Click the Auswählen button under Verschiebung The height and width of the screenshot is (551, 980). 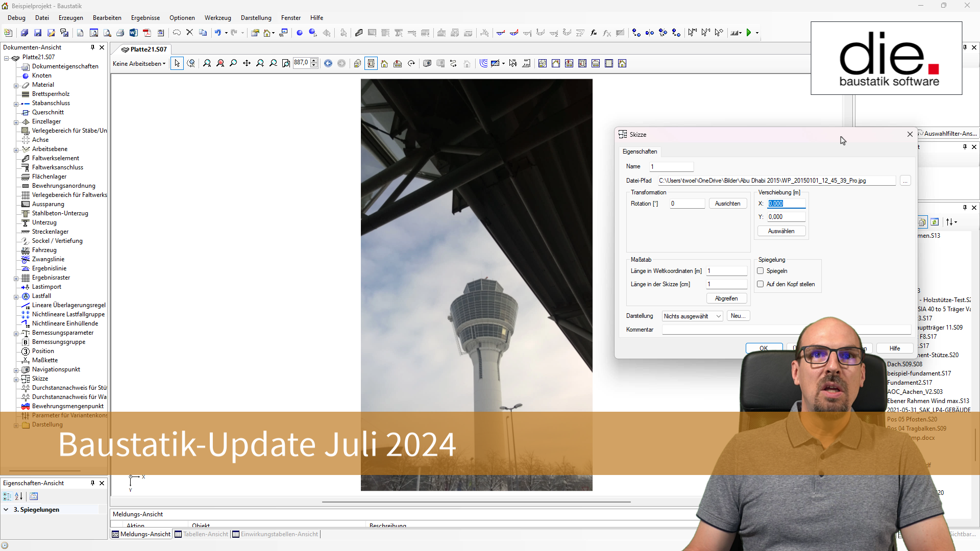click(781, 231)
